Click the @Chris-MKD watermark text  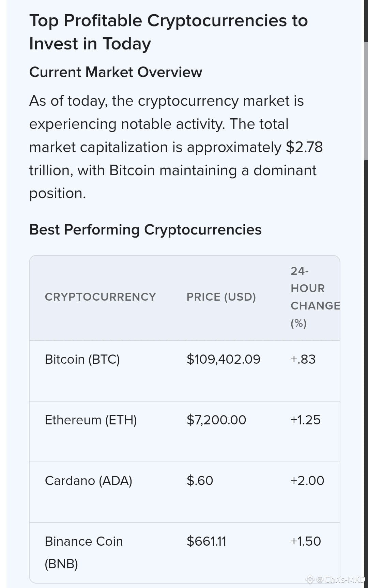[341, 579]
